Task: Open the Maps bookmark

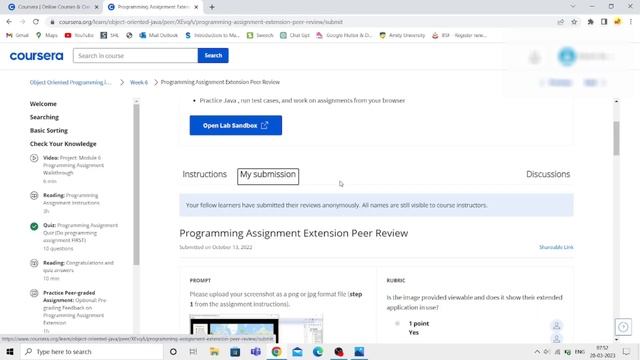Action: pyautogui.click(x=47, y=36)
